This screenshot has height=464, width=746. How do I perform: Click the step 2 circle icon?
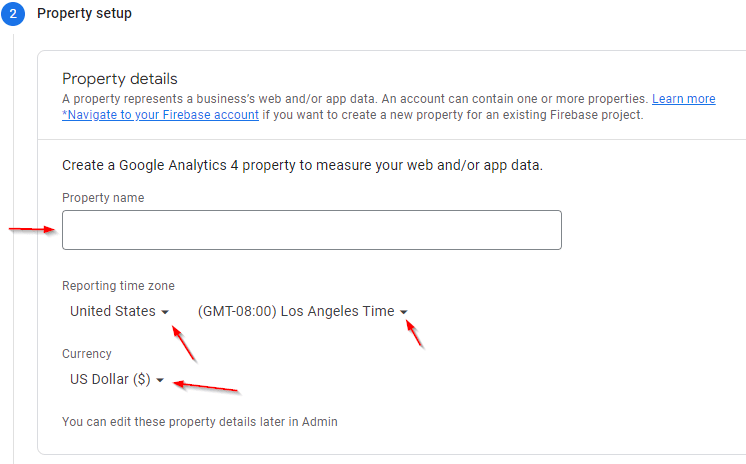click(x=12, y=14)
